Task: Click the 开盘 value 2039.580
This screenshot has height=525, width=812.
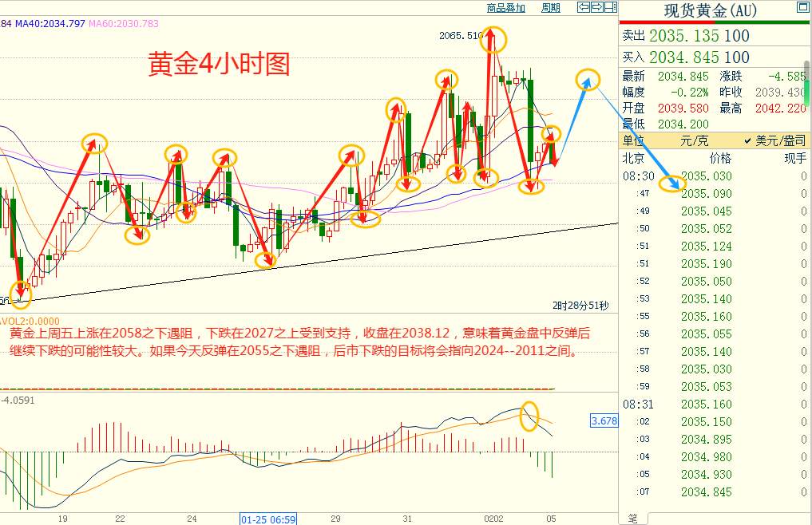Action: (683, 109)
